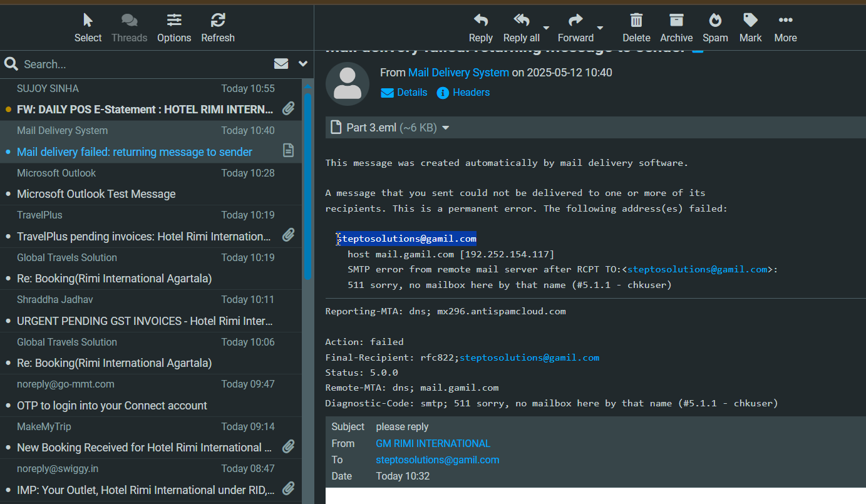866x504 pixels.
Task: Delete the message with trash icon
Action: click(x=636, y=21)
